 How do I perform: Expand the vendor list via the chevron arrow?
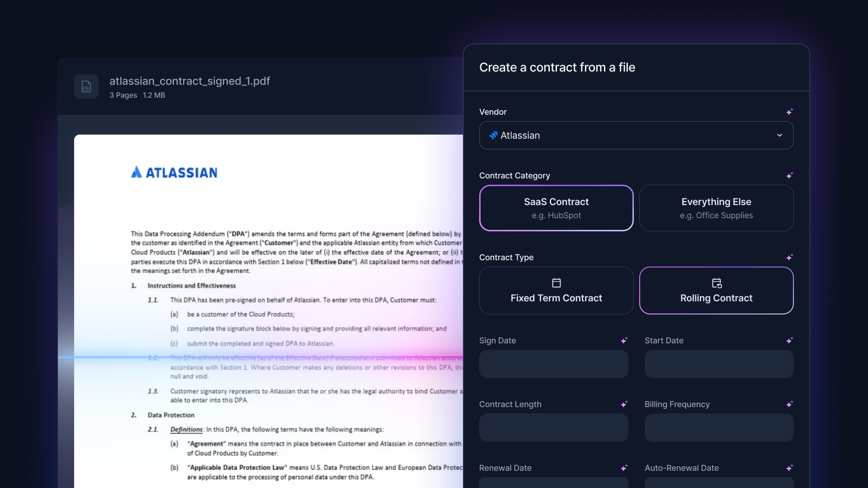coord(779,135)
